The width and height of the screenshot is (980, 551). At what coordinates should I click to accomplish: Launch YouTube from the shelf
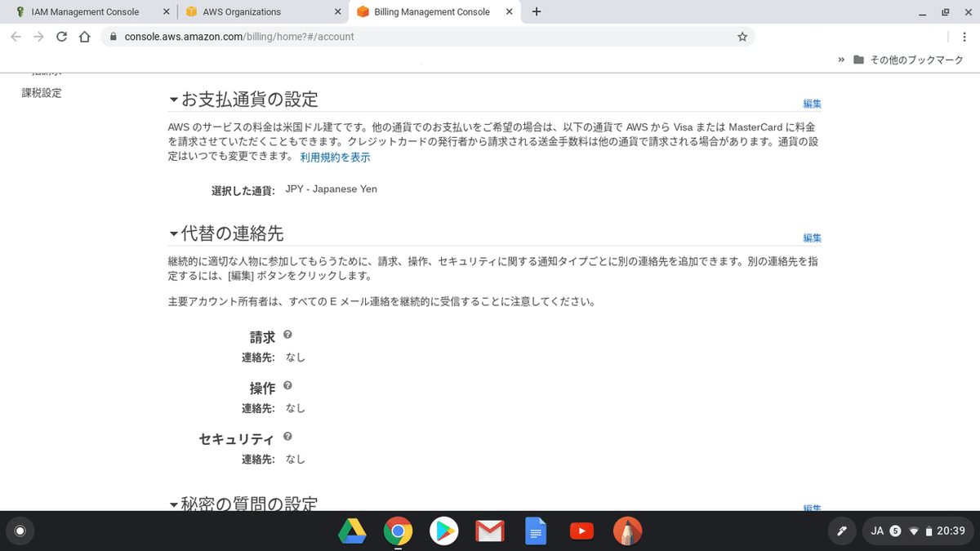(581, 531)
